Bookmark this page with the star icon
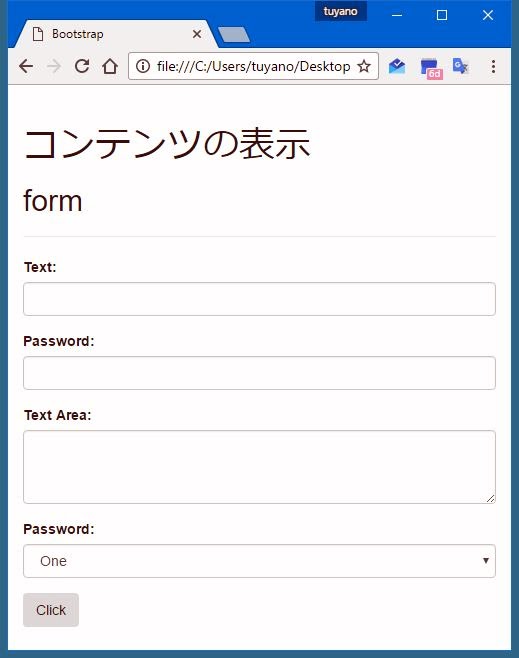 [364, 66]
